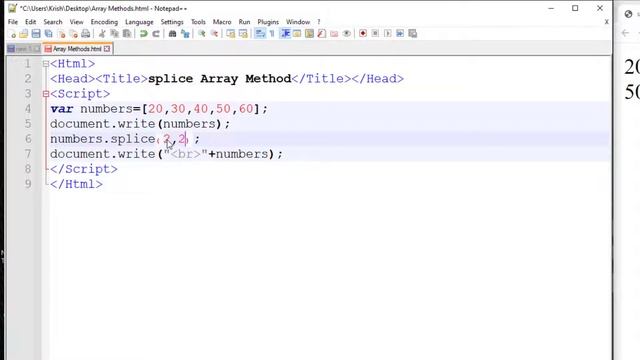Viewport: 640px width, 360px height.
Task: Cut the selection with the scissors icon
Action: pos(102,34)
